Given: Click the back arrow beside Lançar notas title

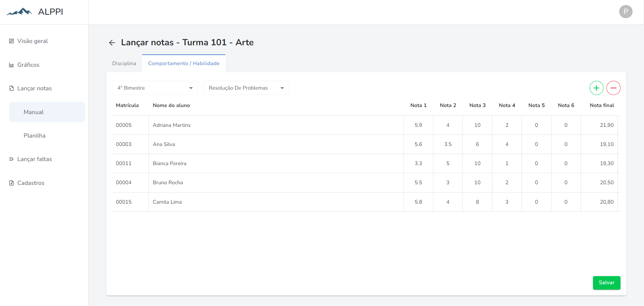Looking at the screenshot, I should 112,43.
